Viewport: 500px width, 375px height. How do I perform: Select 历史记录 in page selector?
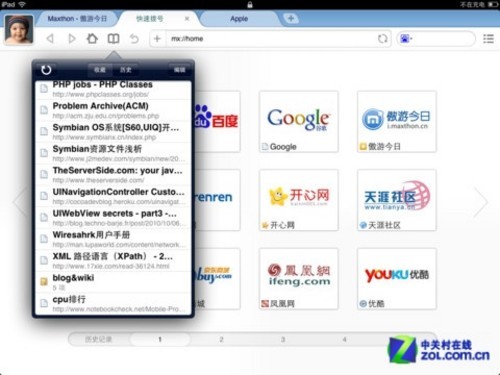[x=99, y=340]
